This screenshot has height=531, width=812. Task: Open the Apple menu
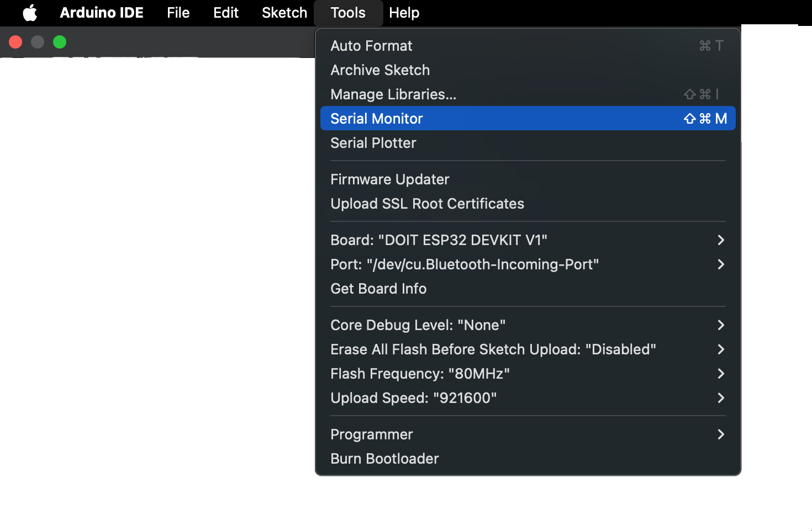(30, 12)
